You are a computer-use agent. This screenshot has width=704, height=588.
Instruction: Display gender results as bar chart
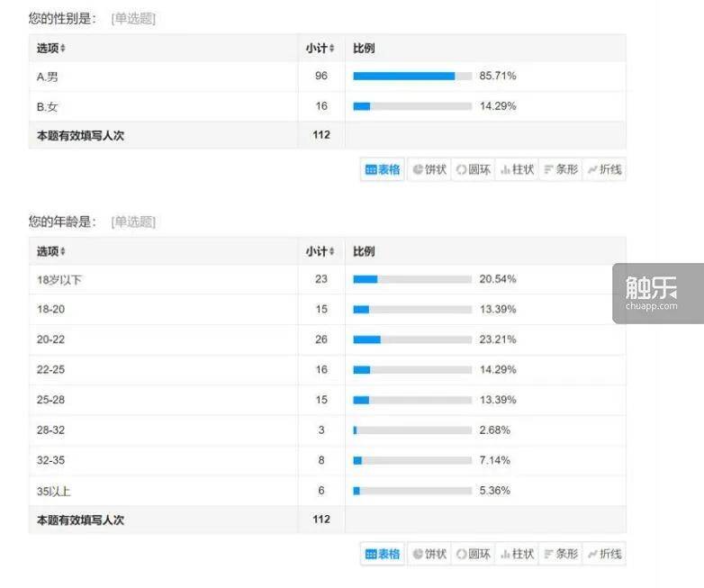click(560, 169)
